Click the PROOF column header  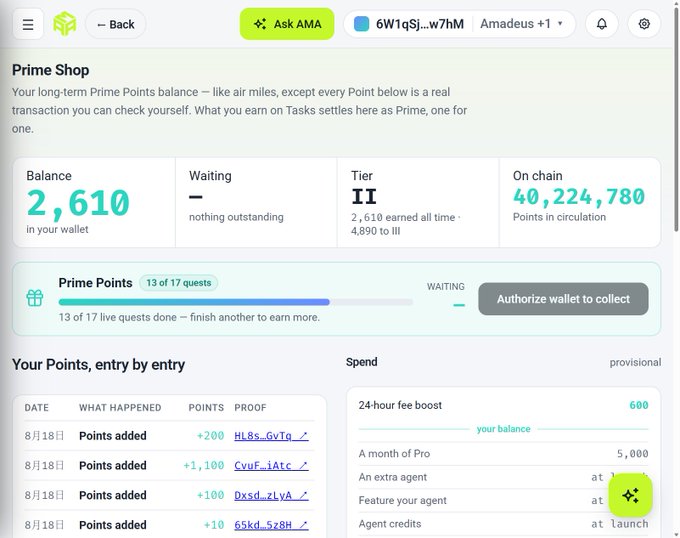tap(250, 408)
